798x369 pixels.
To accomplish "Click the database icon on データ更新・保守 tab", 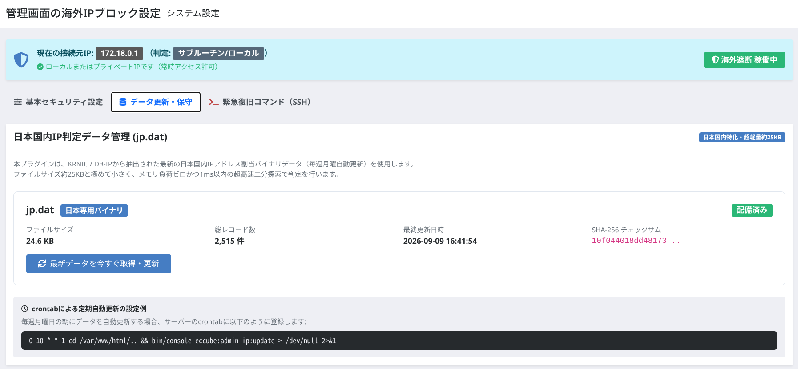I will point(123,102).
